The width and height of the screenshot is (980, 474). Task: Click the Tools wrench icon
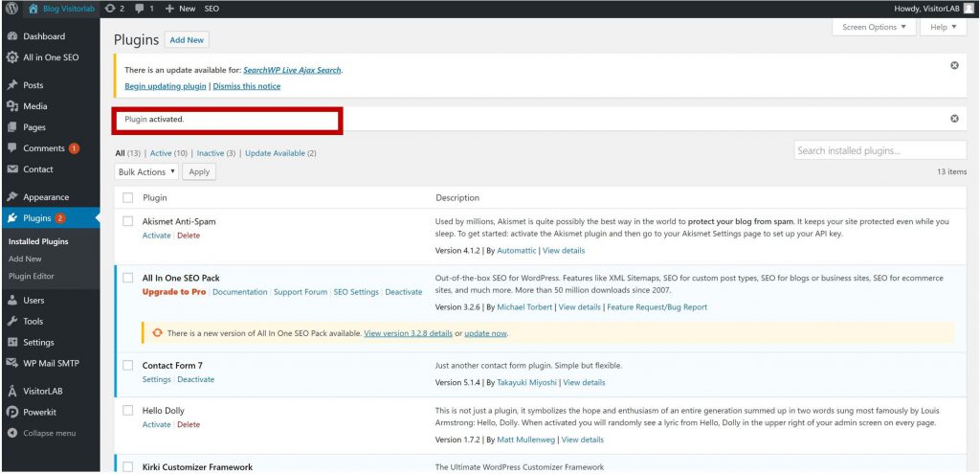point(11,322)
